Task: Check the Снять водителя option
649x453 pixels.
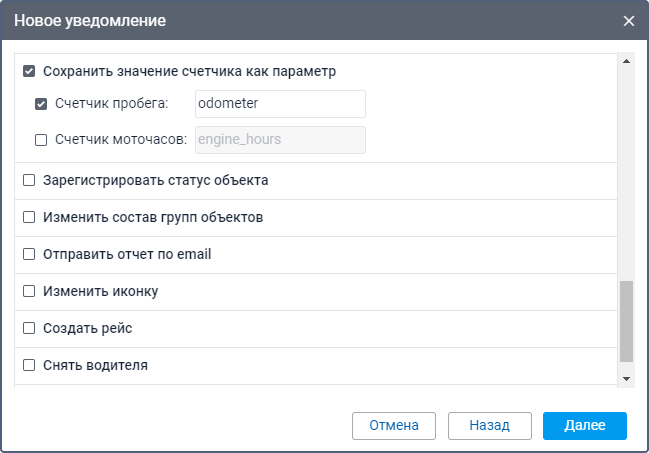Action: 30,365
